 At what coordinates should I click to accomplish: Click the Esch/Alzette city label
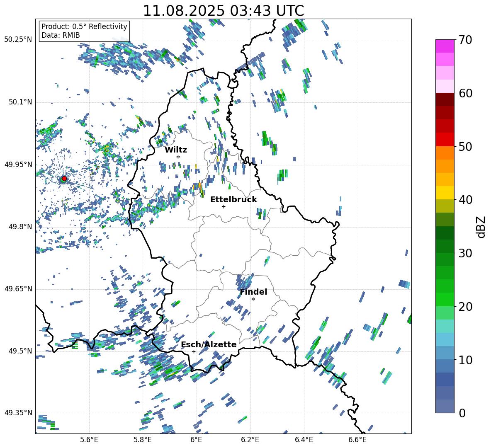coord(209,344)
